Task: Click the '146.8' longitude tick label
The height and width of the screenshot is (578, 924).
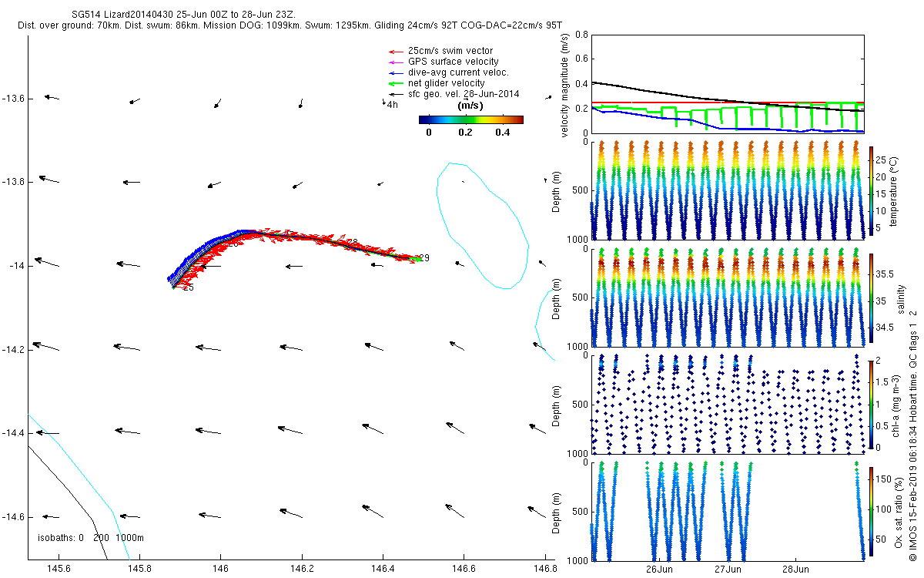Action: (544, 569)
